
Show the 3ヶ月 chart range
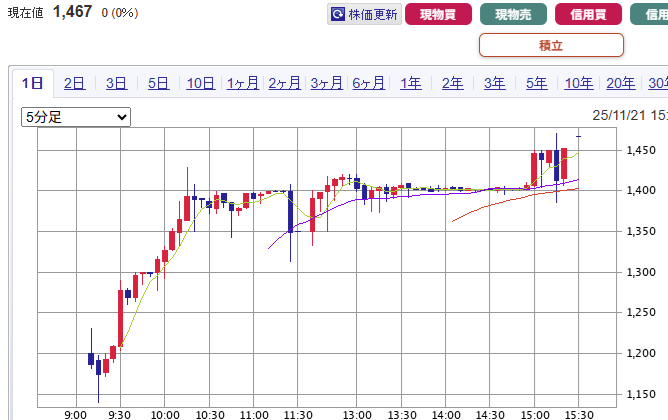point(327,83)
